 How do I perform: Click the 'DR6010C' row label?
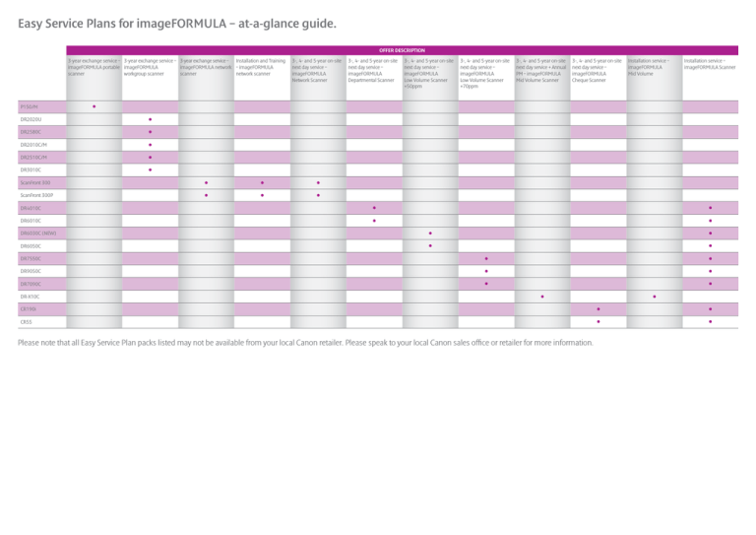[31, 221]
